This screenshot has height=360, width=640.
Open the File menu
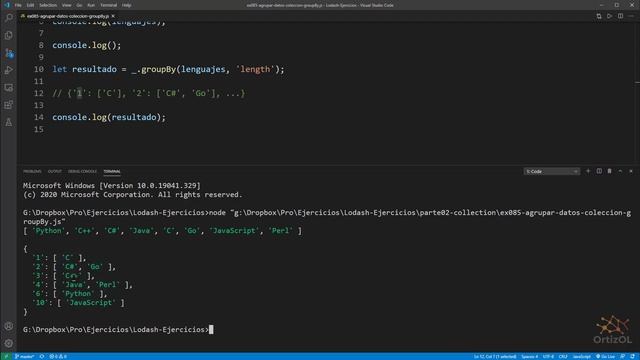coord(18,5)
